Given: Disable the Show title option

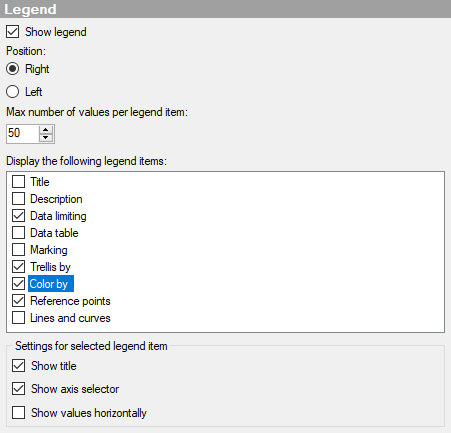Looking at the screenshot, I should point(18,366).
